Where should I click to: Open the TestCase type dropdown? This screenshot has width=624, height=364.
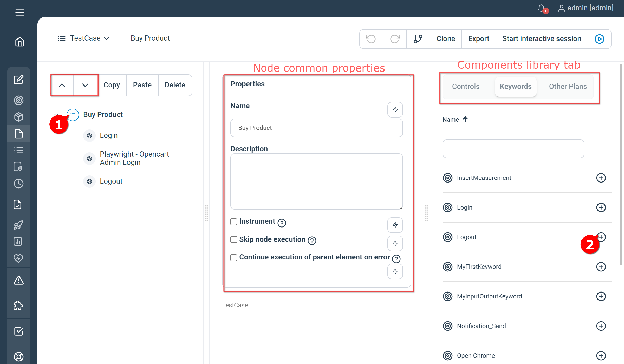pyautogui.click(x=107, y=38)
